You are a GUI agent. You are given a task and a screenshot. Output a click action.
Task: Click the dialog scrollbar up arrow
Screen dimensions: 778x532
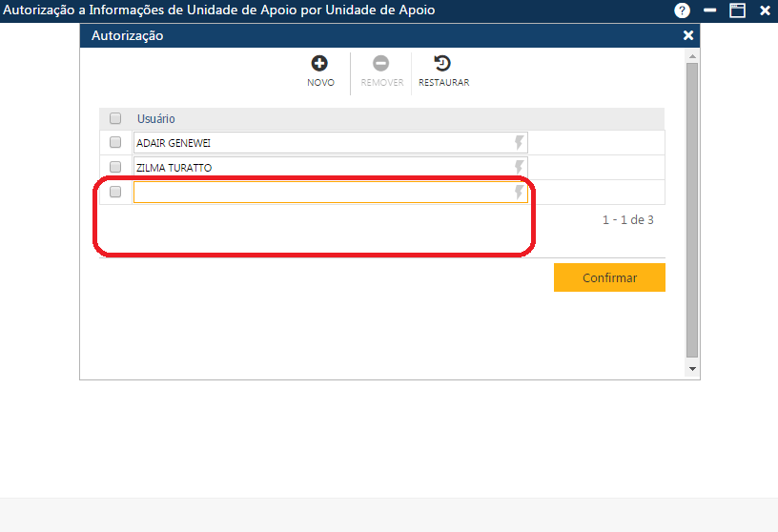click(693, 57)
